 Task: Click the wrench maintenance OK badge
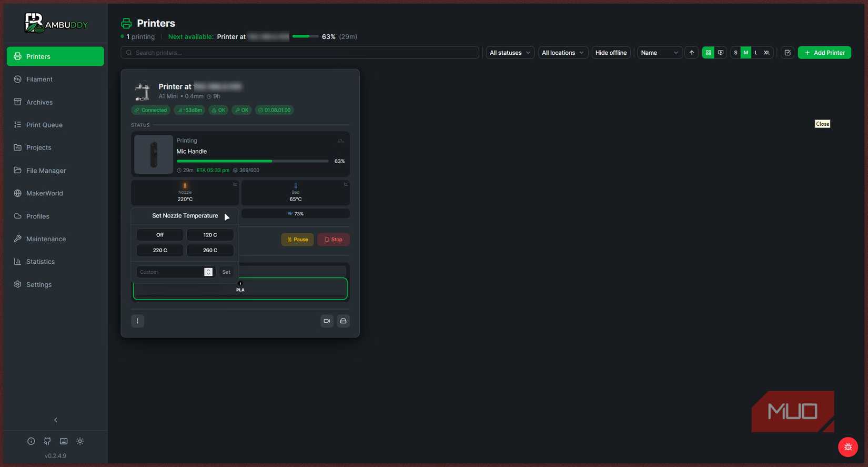point(241,110)
